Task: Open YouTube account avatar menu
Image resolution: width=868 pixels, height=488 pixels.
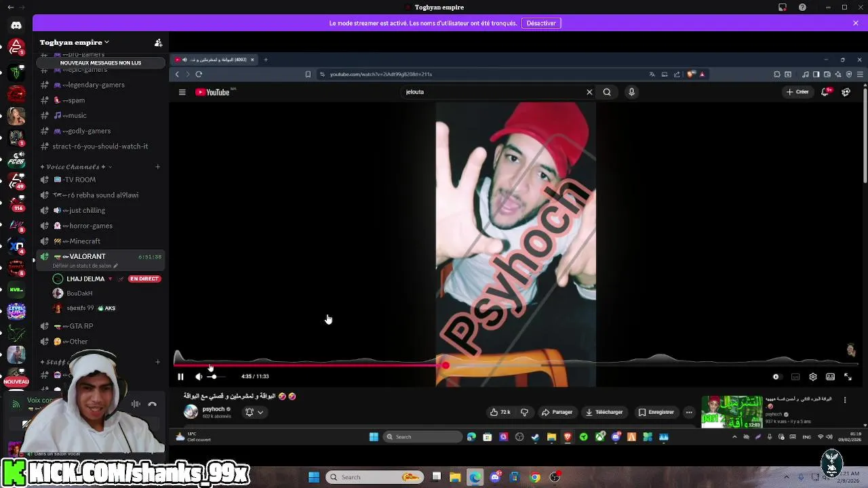Action: point(846,92)
